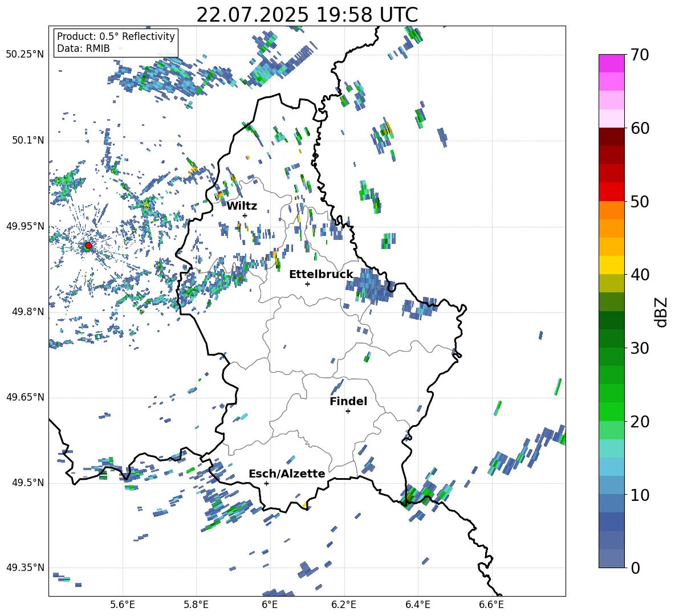Click the Esch/Alzette city label
Screen dimensions: 675x616
click(287, 474)
